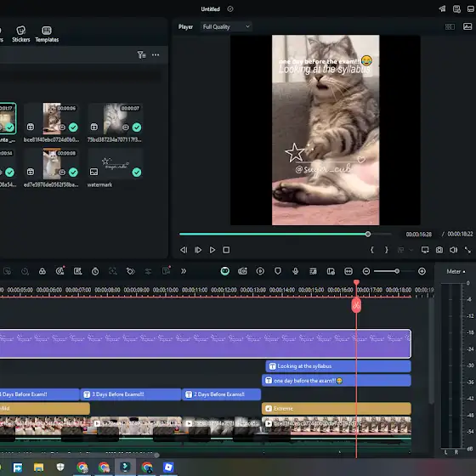This screenshot has width=476, height=476.
Task: Click the save project icon in title bar
Action: coord(456,8)
